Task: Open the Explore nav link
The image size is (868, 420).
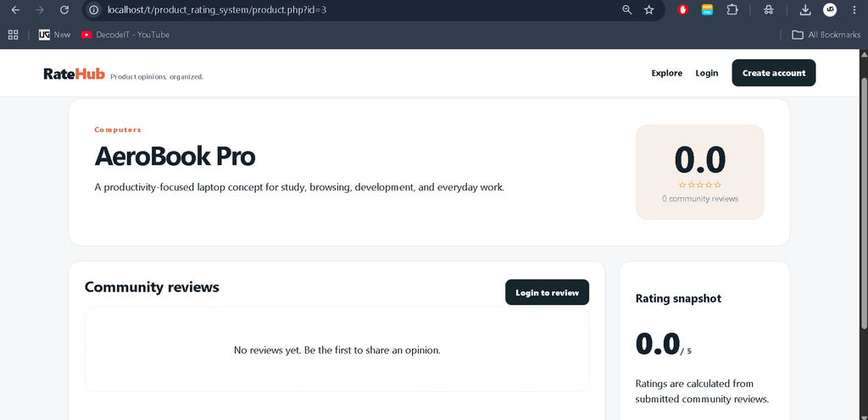Action: pos(666,73)
